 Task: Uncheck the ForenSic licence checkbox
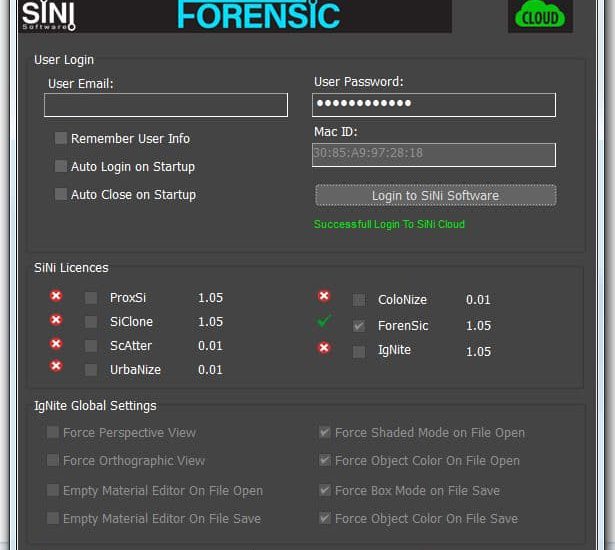click(359, 326)
